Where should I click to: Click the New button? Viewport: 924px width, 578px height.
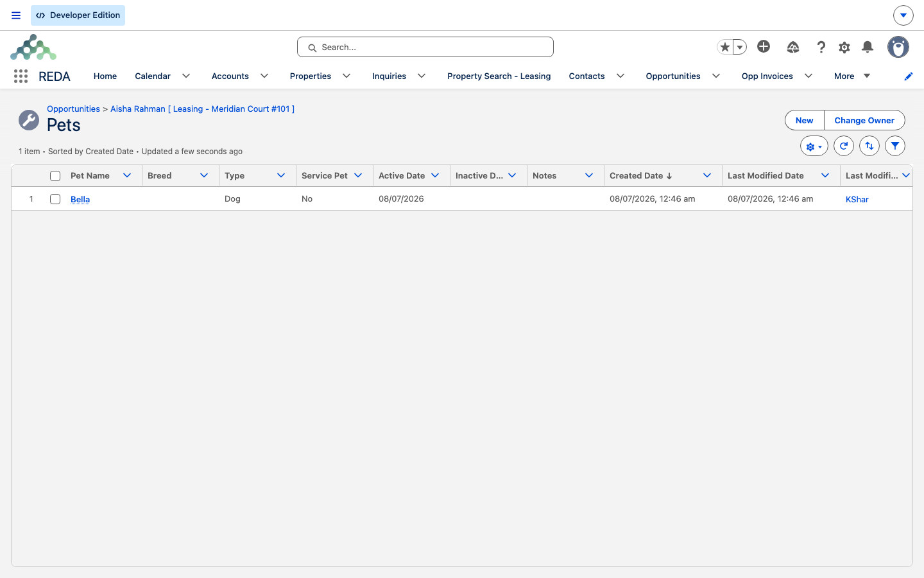point(804,120)
